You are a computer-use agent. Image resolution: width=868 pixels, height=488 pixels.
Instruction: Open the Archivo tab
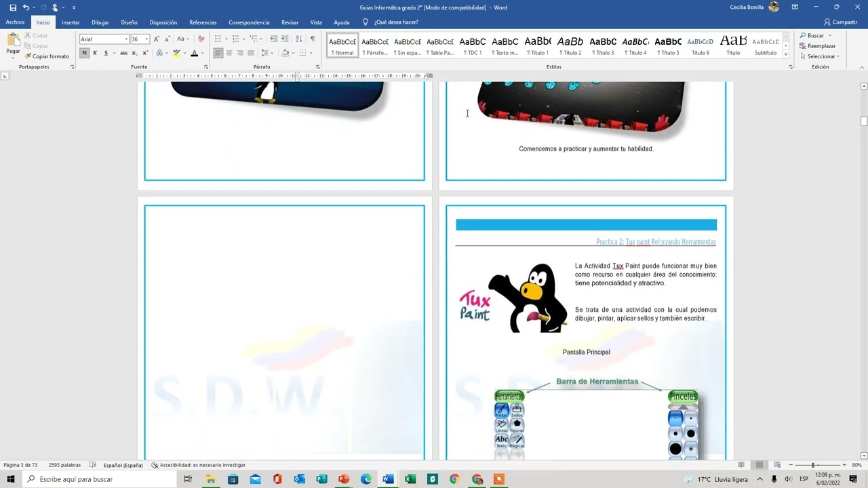click(15, 22)
